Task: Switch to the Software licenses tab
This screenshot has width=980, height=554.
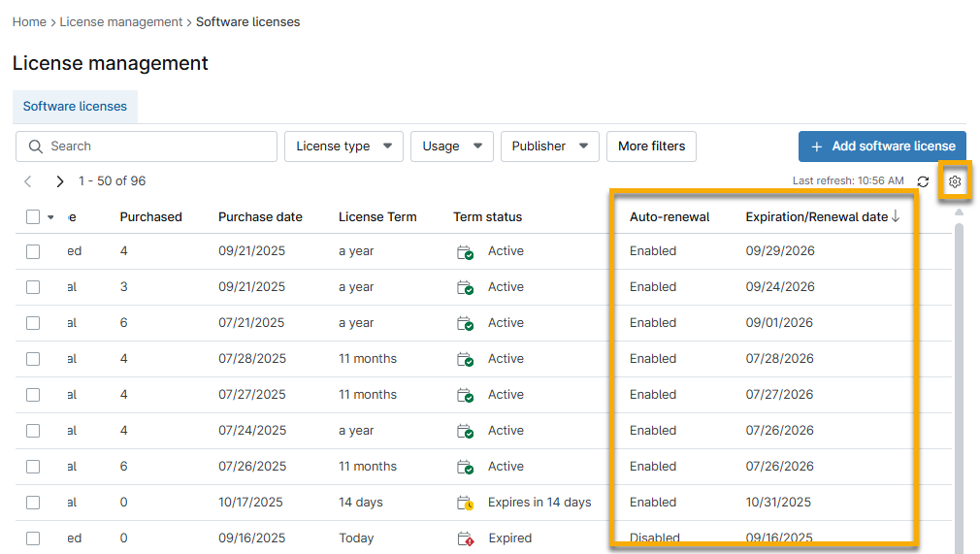Action: click(x=75, y=107)
